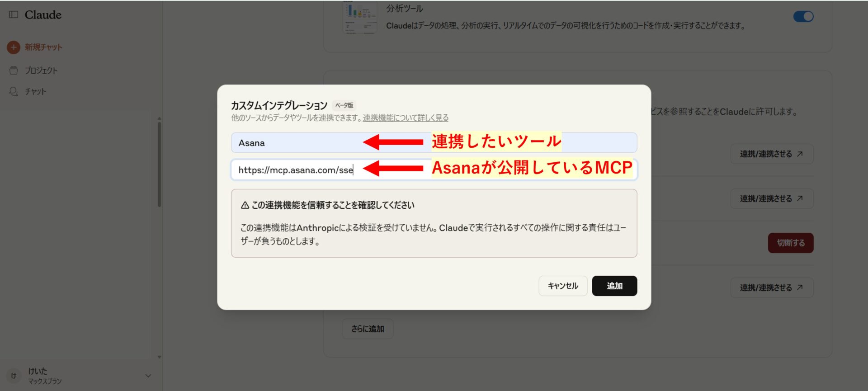Start a 新規チャット from sidebar label
The image size is (868, 391).
43,47
